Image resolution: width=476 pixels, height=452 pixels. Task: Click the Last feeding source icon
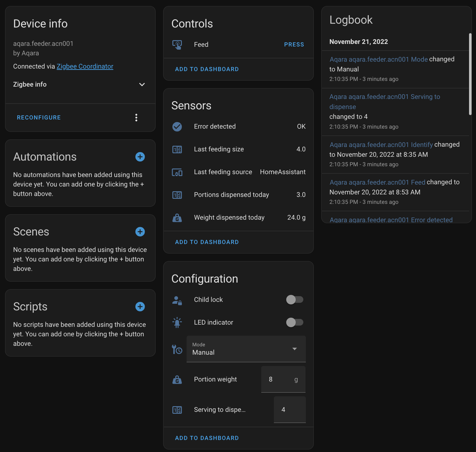(177, 172)
